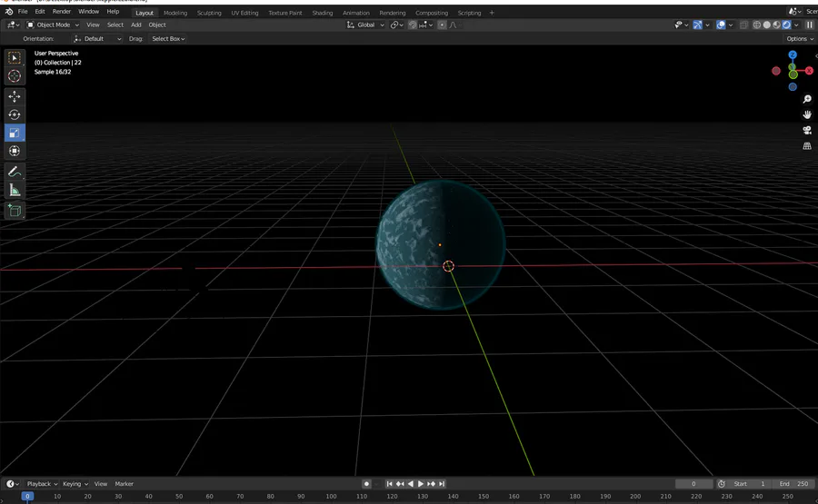818x504 pixels.
Task: Open the Render menu
Action: tap(62, 12)
